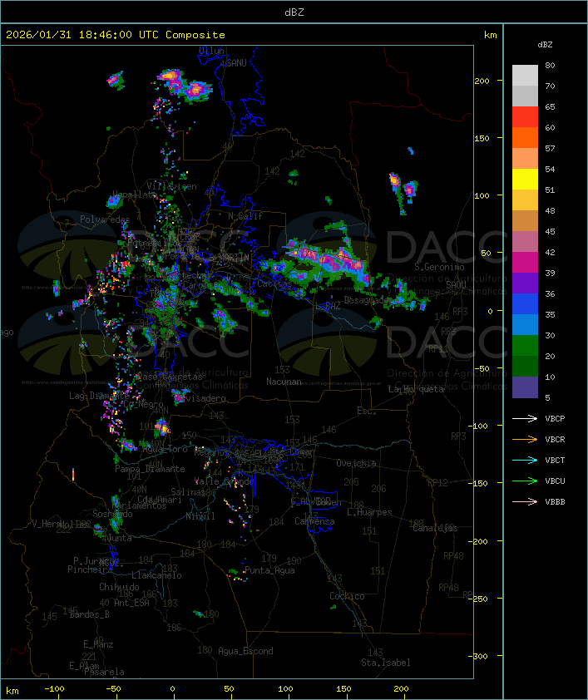Viewport: 588px width, 700px height.
Task: Pick the light blue 30-35 dBZ swatch
Action: coord(525,325)
